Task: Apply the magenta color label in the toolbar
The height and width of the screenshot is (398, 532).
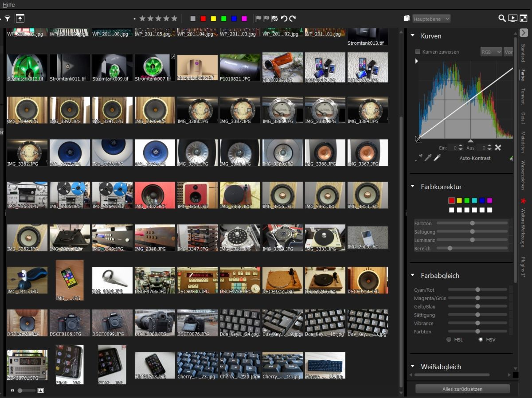Action: [244, 19]
